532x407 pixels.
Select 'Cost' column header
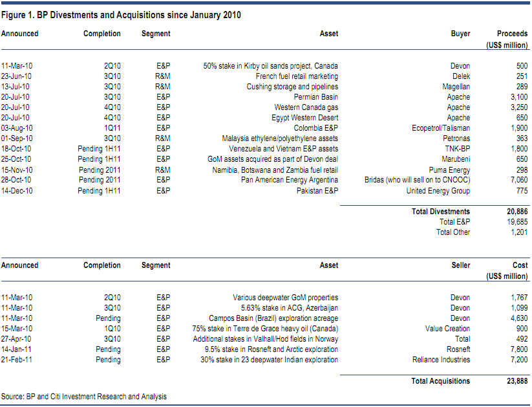pyautogui.click(x=520, y=265)
